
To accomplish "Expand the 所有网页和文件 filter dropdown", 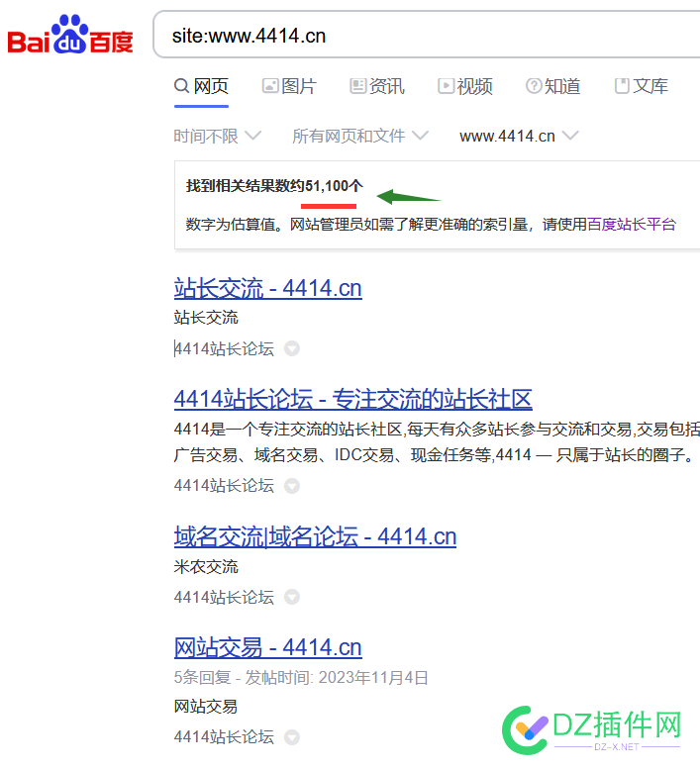I will (x=360, y=136).
